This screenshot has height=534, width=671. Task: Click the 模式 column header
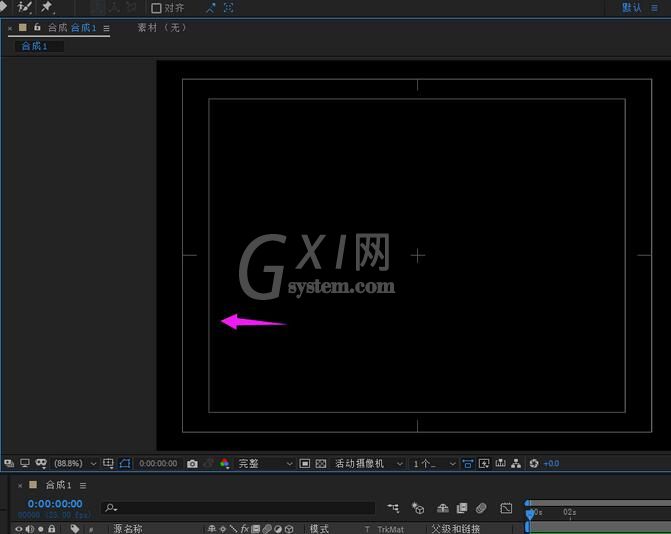319,529
